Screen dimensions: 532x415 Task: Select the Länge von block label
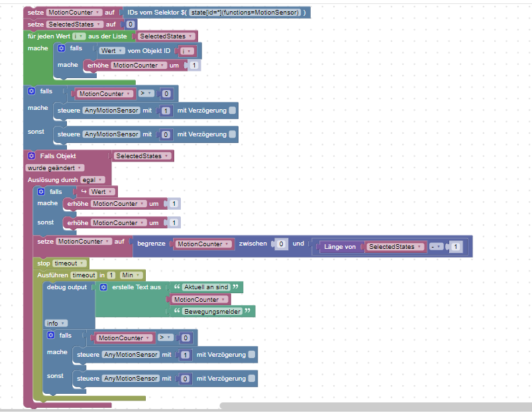[x=340, y=246]
